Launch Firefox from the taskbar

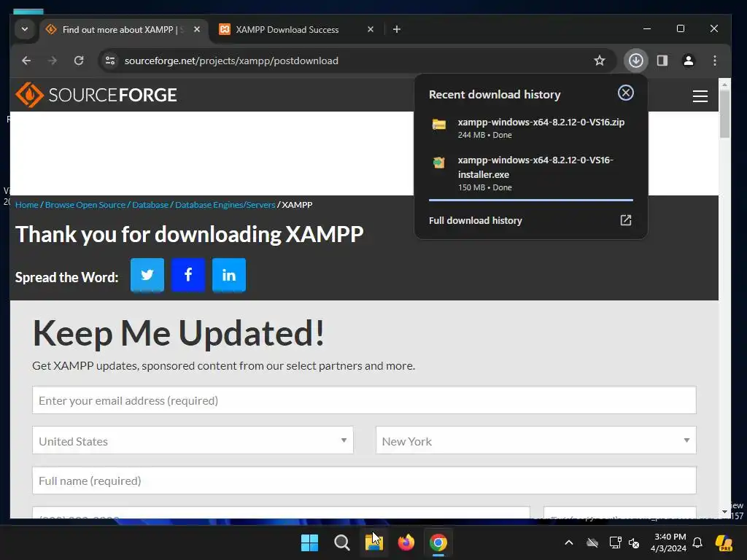(406, 542)
